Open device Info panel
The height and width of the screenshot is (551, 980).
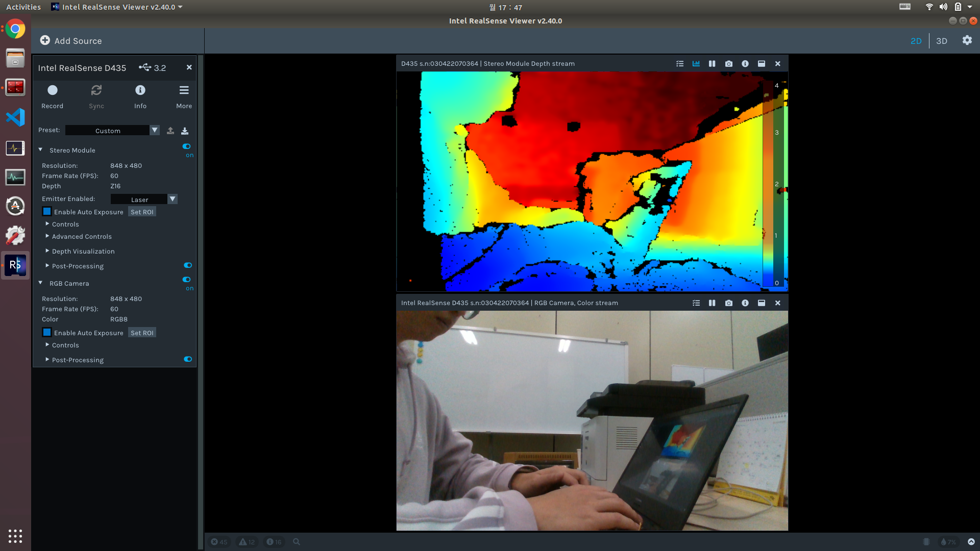(140, 90)
